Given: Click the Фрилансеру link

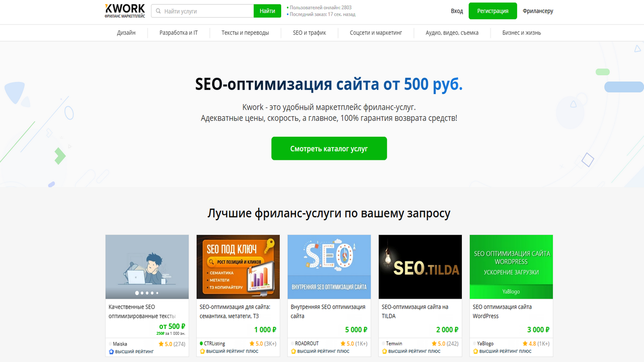Looking at the screenshot, I should [538, 11].
